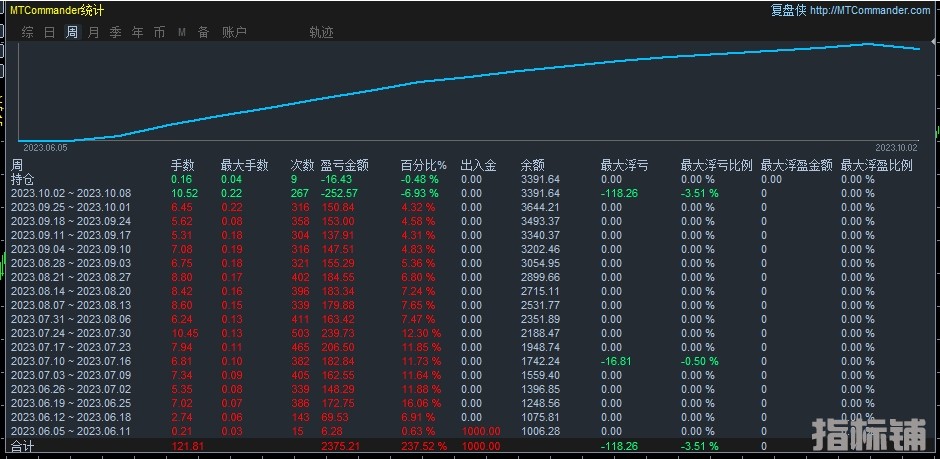Click the -16.43 open position loss cell
Image resolution: width=940 pixels, height=459 pixels.
(336, 179)
